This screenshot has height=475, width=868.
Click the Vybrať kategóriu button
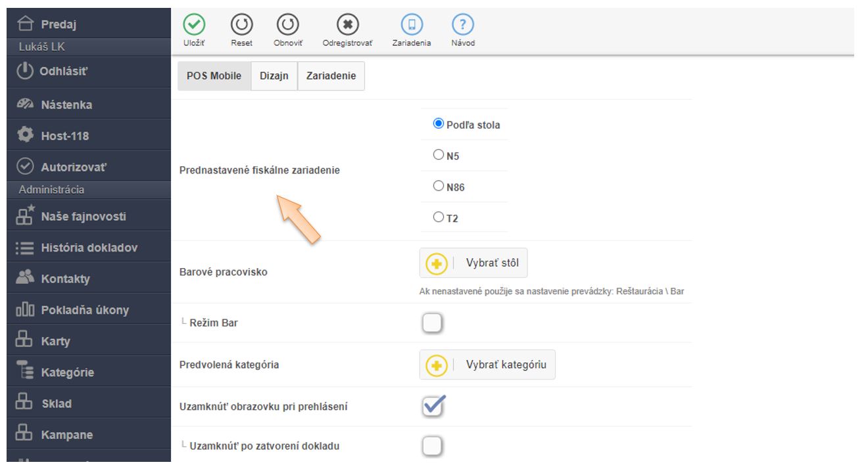click(487, 365)
